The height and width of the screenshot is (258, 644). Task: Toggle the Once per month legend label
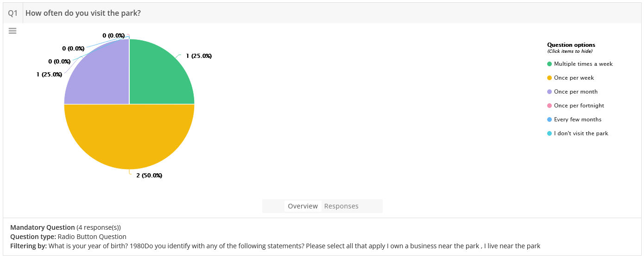pos(576,92)
